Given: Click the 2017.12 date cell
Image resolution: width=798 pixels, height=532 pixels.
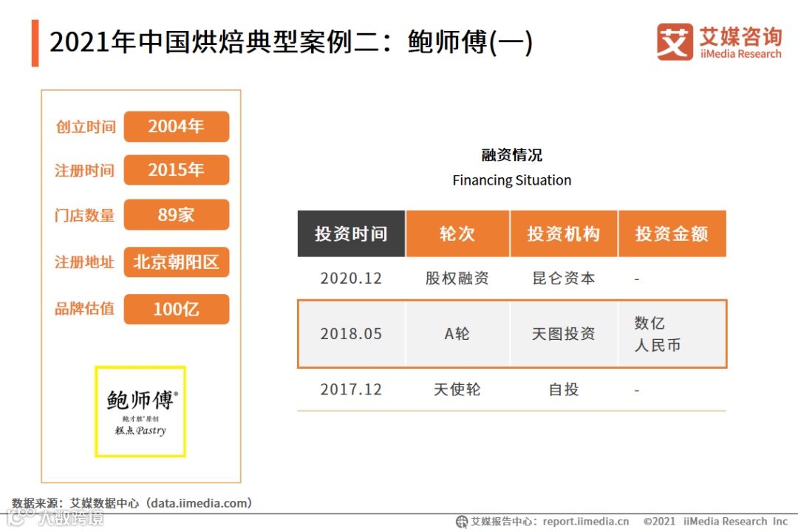Looking at the screenshot, I should point(351,389).
